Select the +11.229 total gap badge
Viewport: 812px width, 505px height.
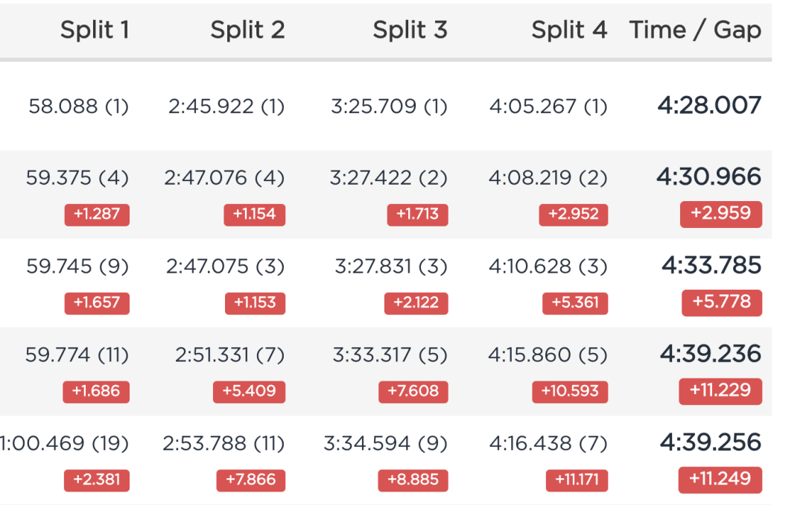click(720, 391)
